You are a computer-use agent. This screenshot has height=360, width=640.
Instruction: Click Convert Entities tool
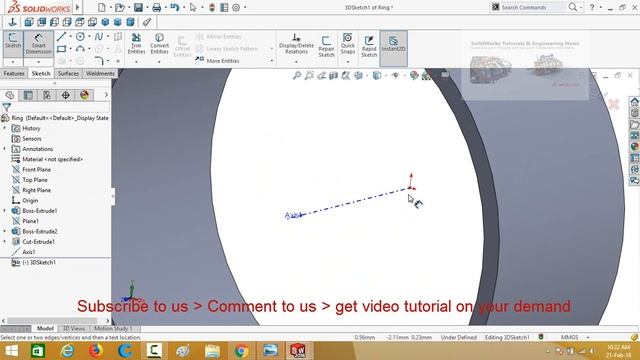pyautogui.click(x=160, y=44)
